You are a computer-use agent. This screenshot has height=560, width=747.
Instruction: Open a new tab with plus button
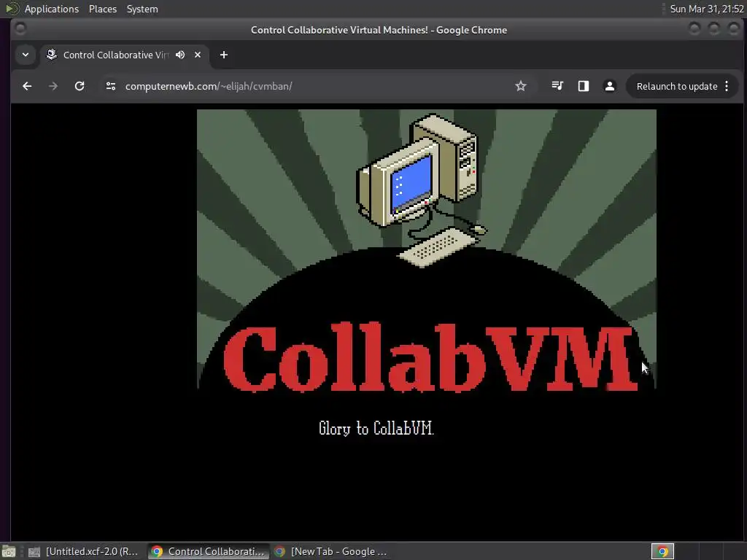tap(224, 55)
